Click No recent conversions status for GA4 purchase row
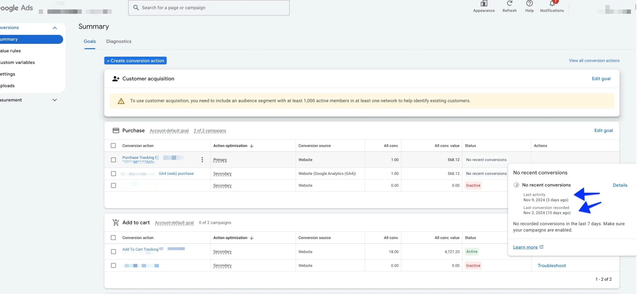 pyautogui.click(x=486, y=174)
